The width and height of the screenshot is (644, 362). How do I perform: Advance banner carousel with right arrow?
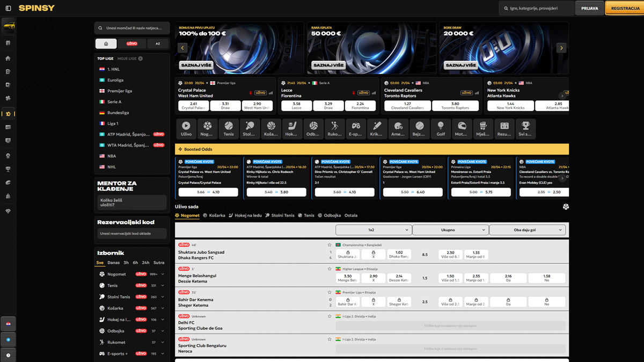point(561,48)
